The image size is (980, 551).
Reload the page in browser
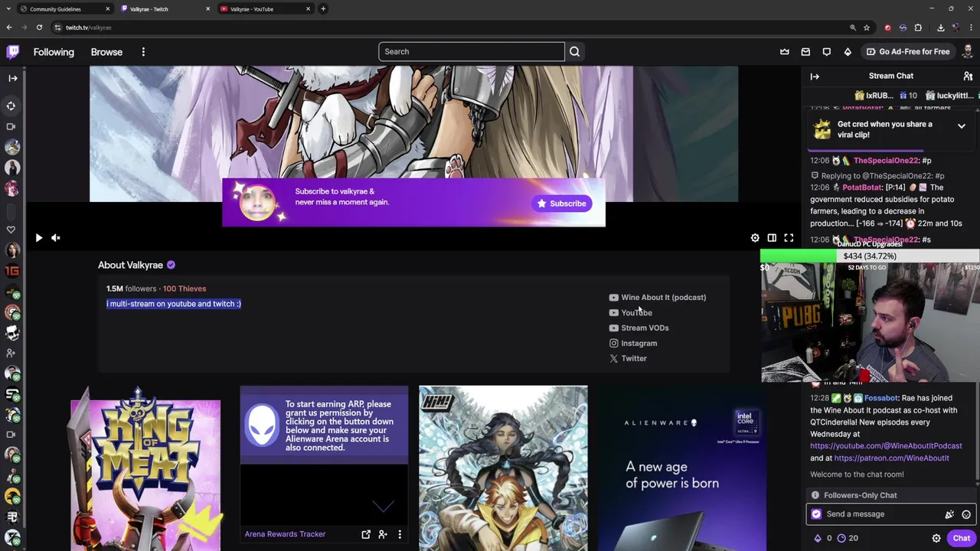(x=39, y=28)
